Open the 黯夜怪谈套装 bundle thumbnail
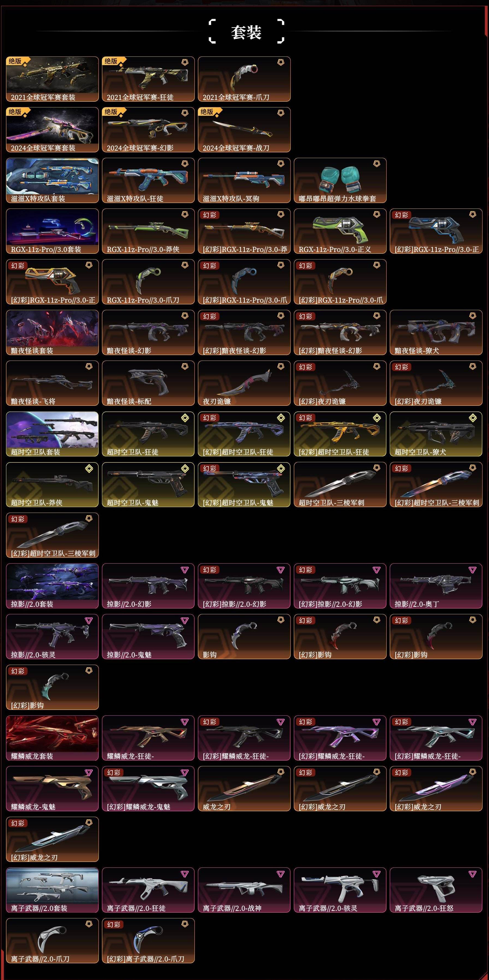489x980 pixels. click(x=52, y=333)
